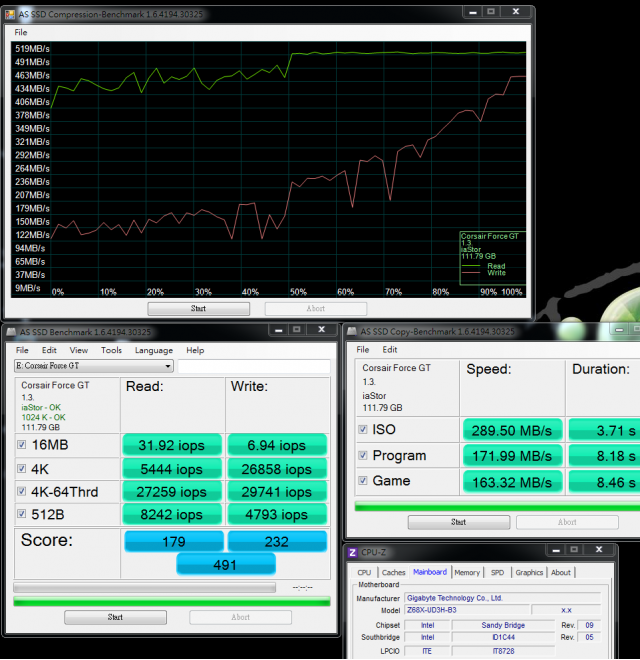The image size is (640, 660).
Task: Click the total score 491 button
Action: 226,564
